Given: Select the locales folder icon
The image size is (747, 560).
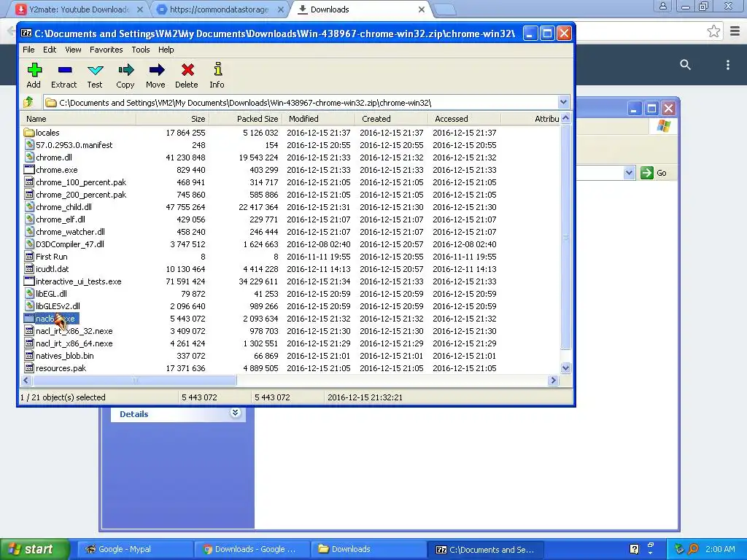Looking at the screenshot, I should [29, 133].
